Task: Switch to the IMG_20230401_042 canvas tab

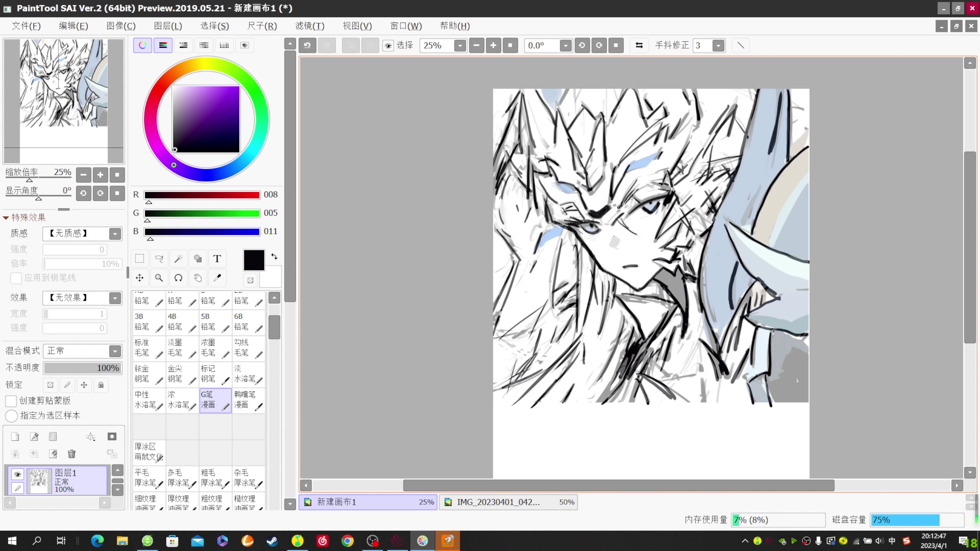Action: (508, 502)
